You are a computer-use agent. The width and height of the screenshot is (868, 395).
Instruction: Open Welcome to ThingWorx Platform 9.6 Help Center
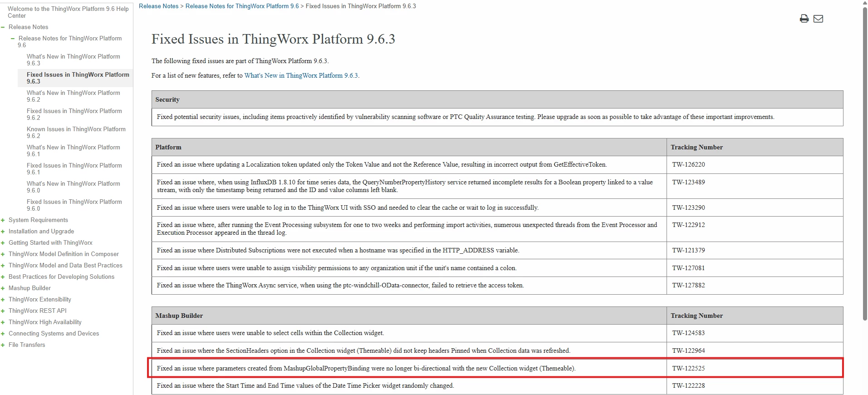pyautogui.click(x=68, y=12)
